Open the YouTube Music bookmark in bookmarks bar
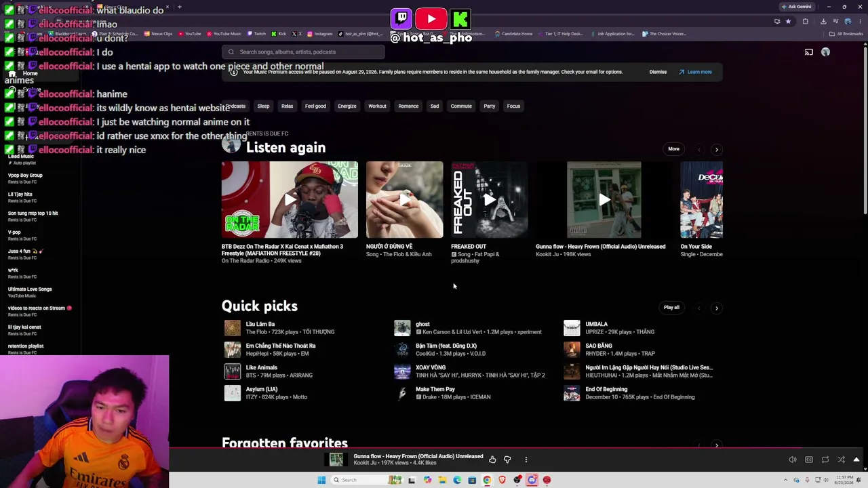Screen dimensions: 868x488 (224, 34)
